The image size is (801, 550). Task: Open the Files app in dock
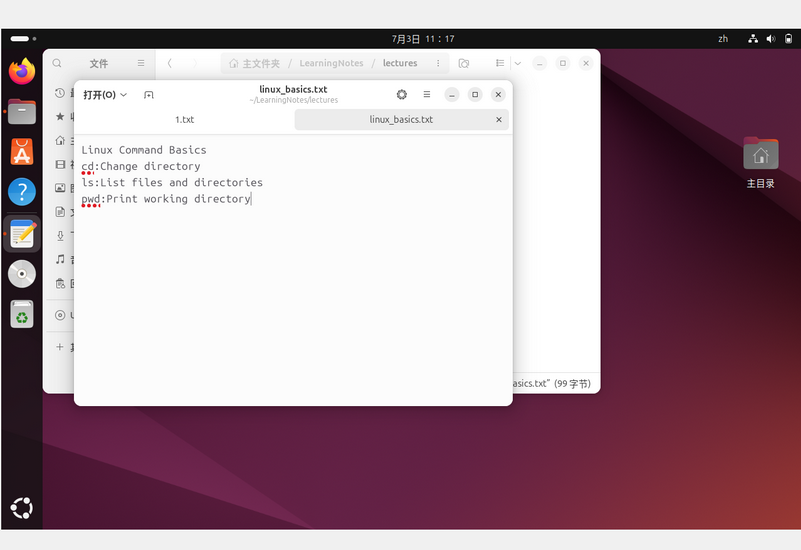coord(22,111)
